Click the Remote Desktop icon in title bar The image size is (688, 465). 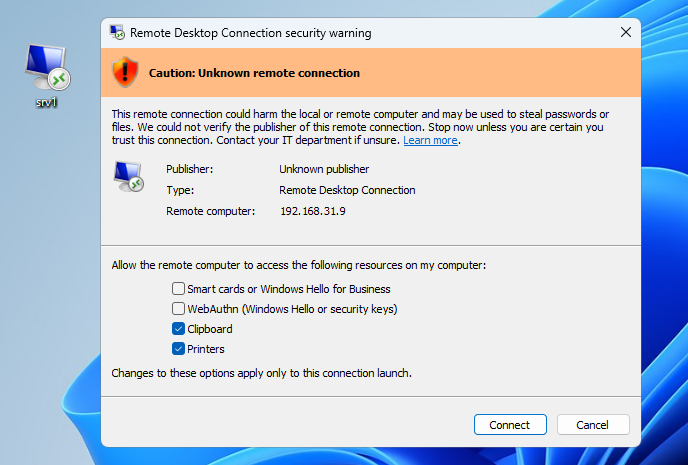pyautogui.click(x=118, y=33)
